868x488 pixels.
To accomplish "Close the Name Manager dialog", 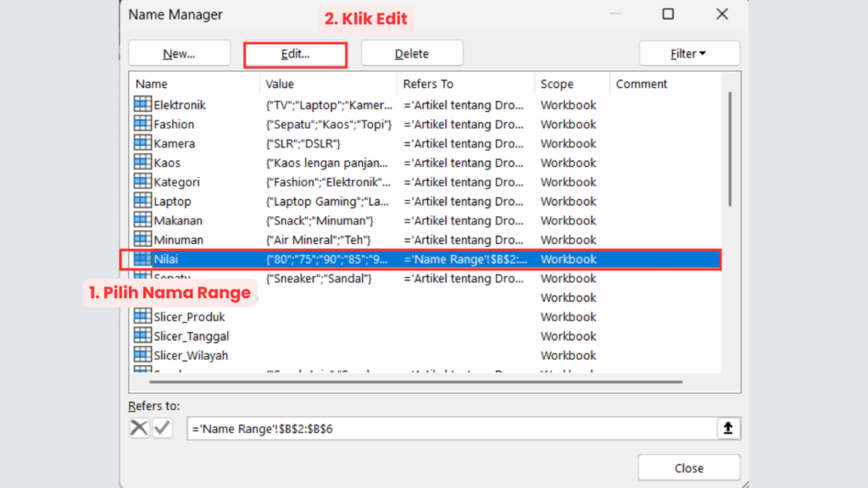I will point(688,467).
